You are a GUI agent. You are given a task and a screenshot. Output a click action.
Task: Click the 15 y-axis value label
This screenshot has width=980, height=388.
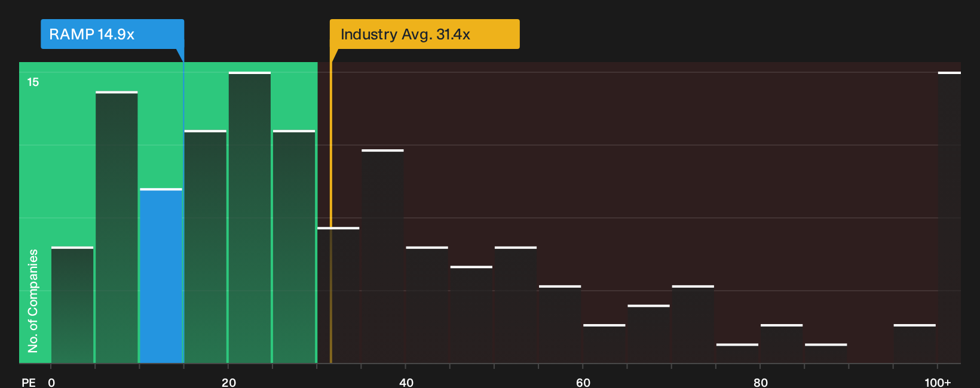pos(33,82)
